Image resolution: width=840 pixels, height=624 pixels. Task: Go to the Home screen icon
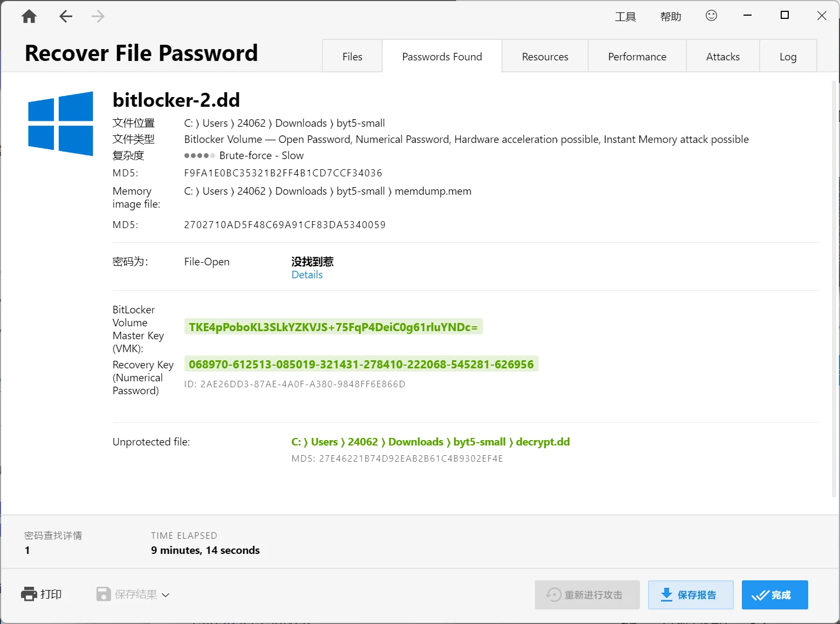click(29, 17)
